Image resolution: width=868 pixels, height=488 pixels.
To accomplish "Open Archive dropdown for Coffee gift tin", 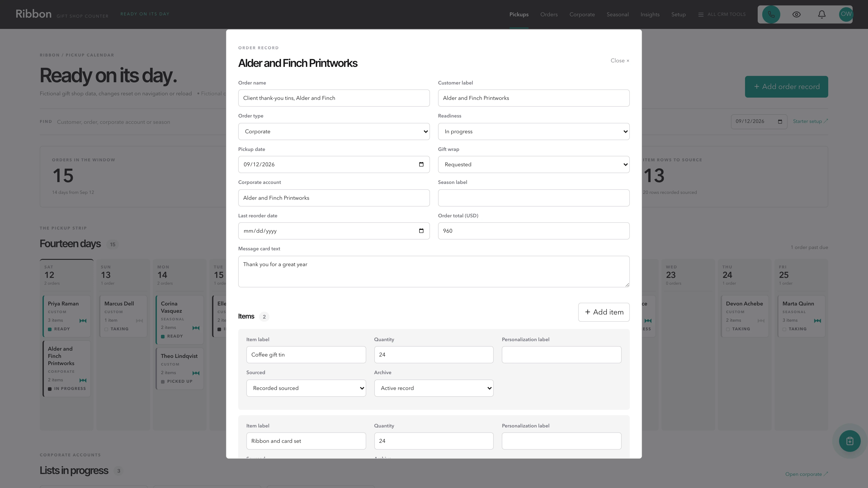I will pyautogui.click(x=434, y=388).
